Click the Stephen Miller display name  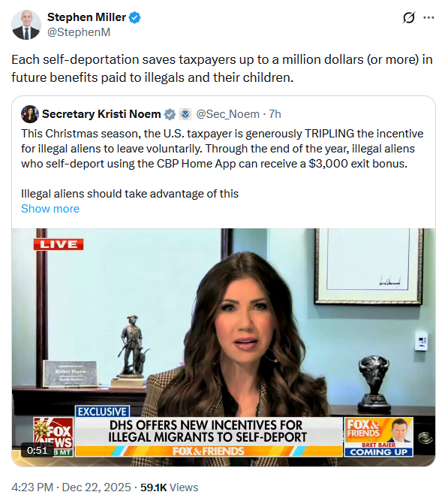tap(86, 17)
